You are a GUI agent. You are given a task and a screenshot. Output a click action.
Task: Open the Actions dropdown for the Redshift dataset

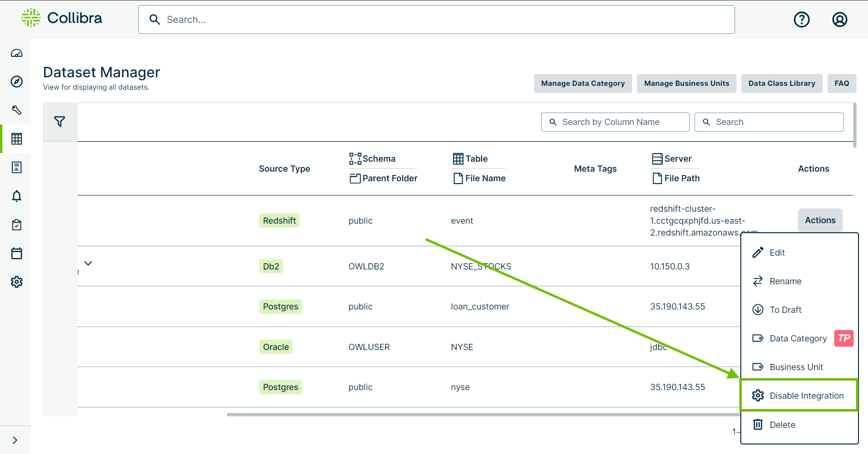click(x=820, y=220)
